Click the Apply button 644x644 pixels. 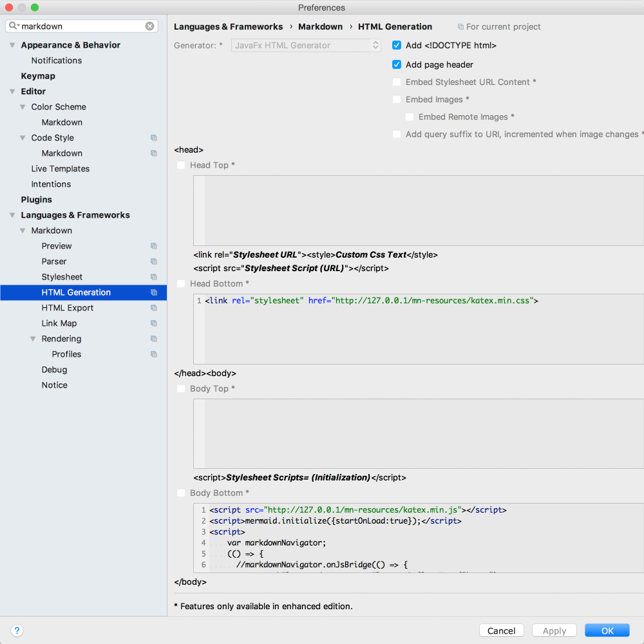[x=554, y=630]
